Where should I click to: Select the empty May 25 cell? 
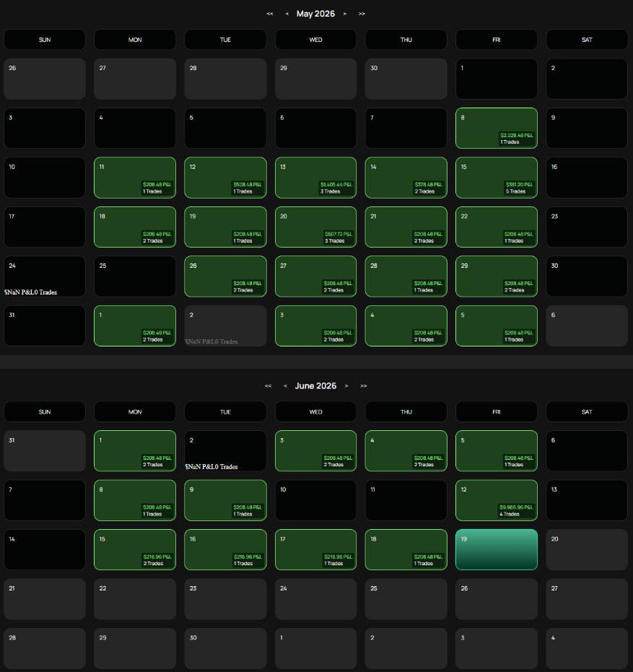tap(135, 276)
